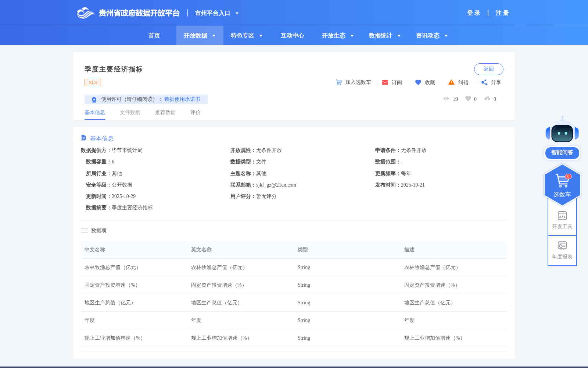This screenshot has width=588, height=368.
Task: Expand the 开放生态 menu arrow
Action: point(352,36)
